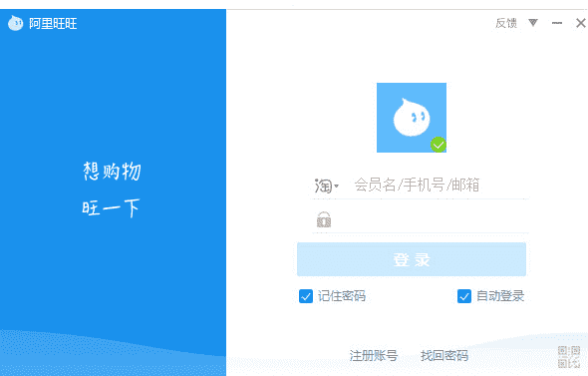The image size is (588, 376).
Task: Uncheck the 自动登录 checkbox
Action: [x=464, y=296]
